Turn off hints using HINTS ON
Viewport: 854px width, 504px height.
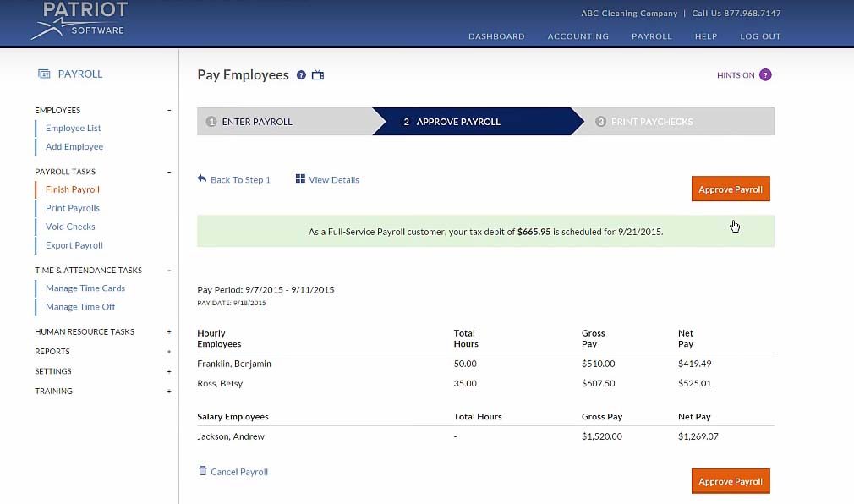(x=734, y=74)
